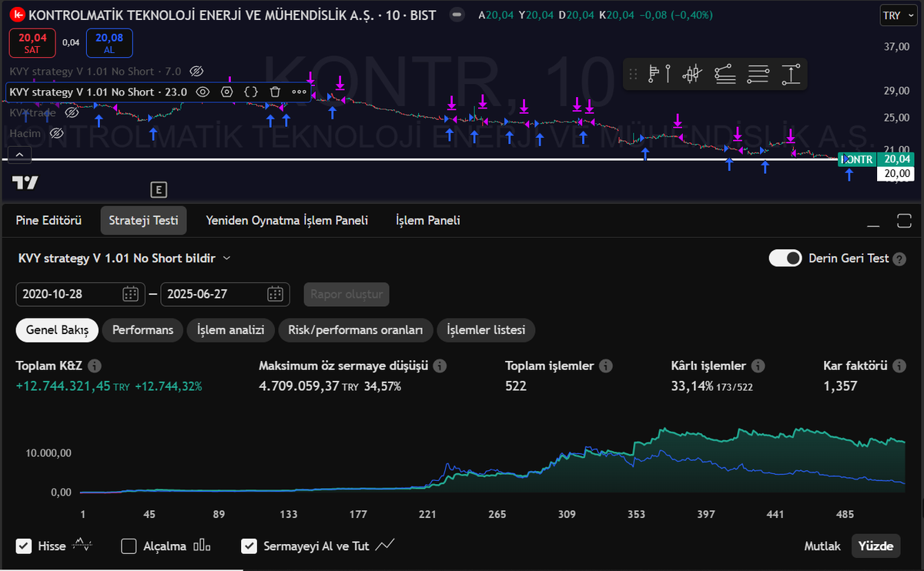Show info about Toplam K&Z
The width and height of the screenshot is (924, 571).
94,366
